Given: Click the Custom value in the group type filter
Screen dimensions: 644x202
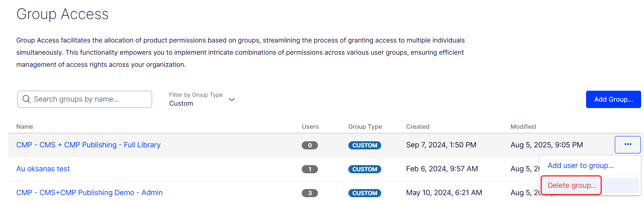Looking at the screenshot, I should point(181,104).
